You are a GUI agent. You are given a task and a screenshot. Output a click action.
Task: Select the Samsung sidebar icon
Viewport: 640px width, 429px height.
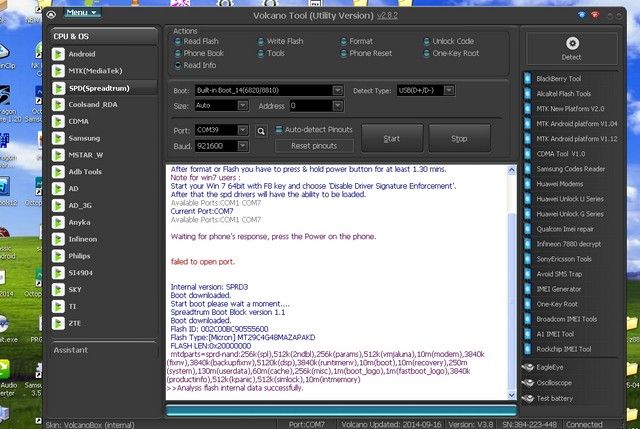coord(58,138)
